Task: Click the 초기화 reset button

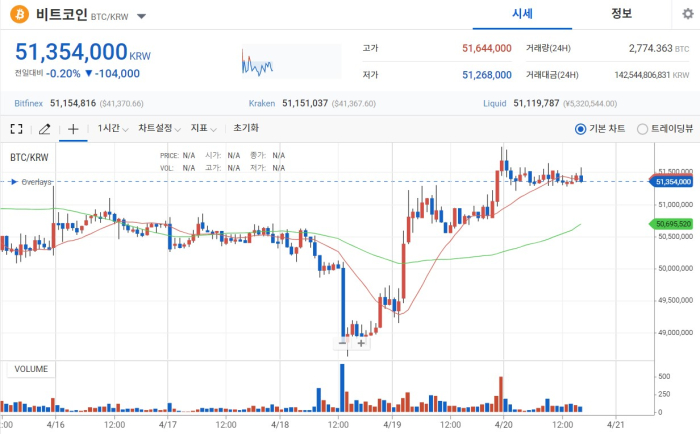Action: tap(246, 128)
